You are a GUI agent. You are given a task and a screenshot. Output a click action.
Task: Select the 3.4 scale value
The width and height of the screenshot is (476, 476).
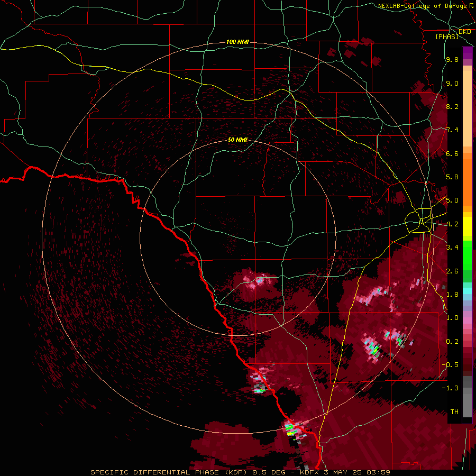(x=452, y=247)
